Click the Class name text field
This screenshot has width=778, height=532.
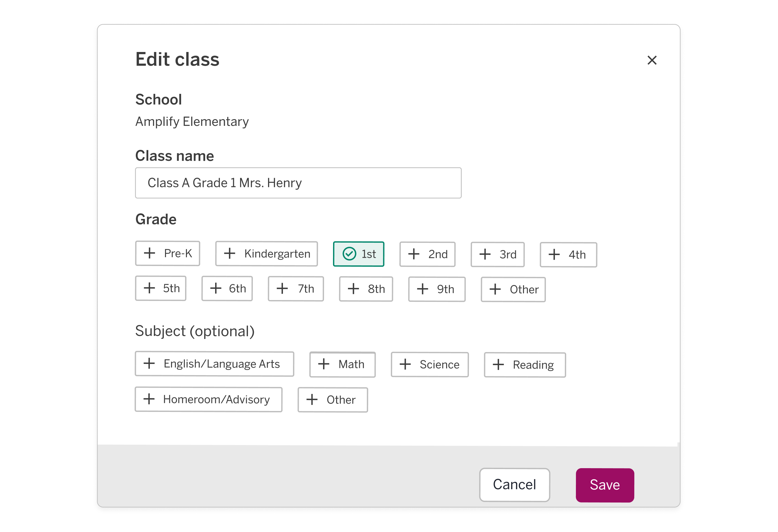[298, 183]
